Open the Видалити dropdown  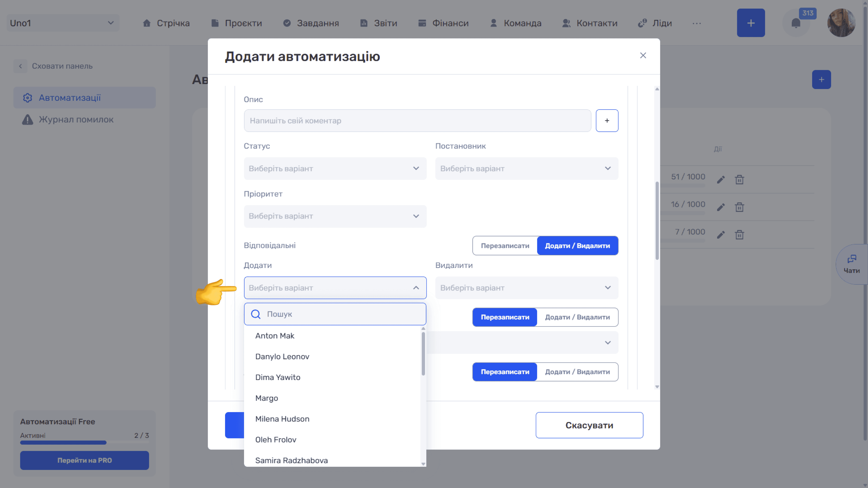click(x=526, y=288)
